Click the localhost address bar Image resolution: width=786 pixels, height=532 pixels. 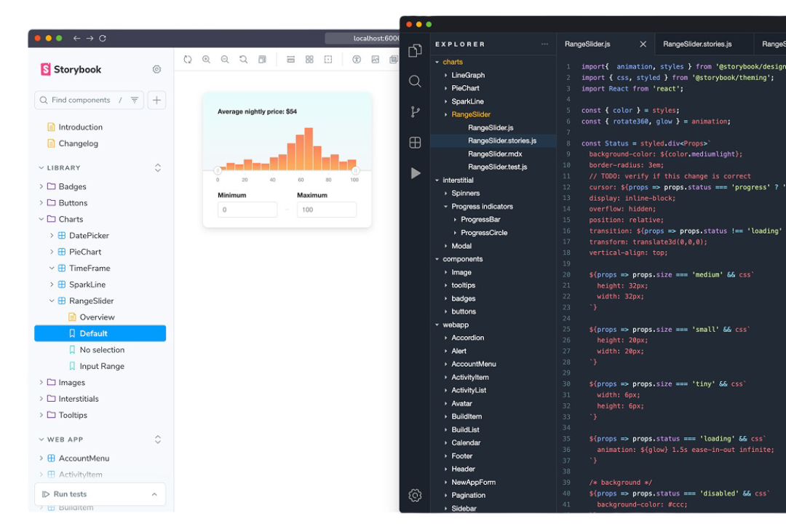363,38
